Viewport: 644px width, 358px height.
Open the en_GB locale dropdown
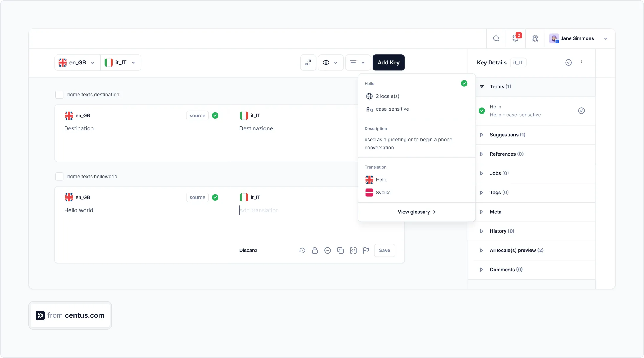pyautogui.click(x=76, y=62)
